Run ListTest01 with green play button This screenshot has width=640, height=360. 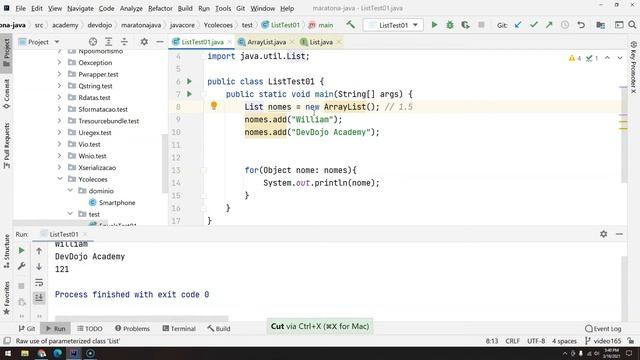(434, 25)
